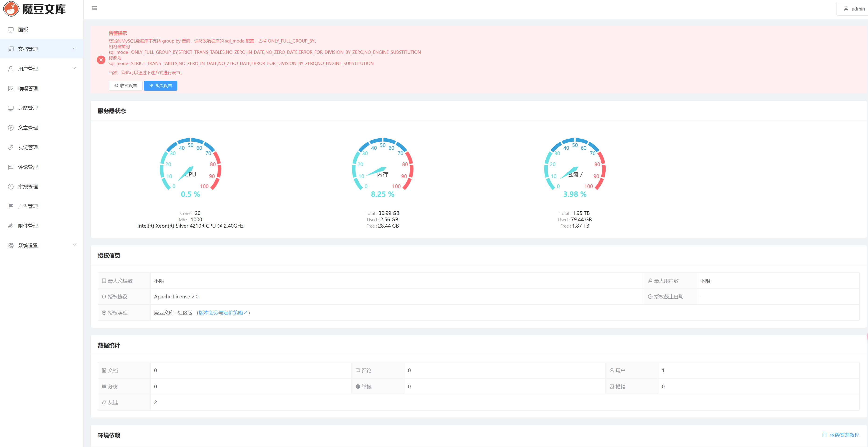Click the Intel Xeon Silver 4210R CPU text
Viewport: 868px width, 447px height.
coord(190,226)
